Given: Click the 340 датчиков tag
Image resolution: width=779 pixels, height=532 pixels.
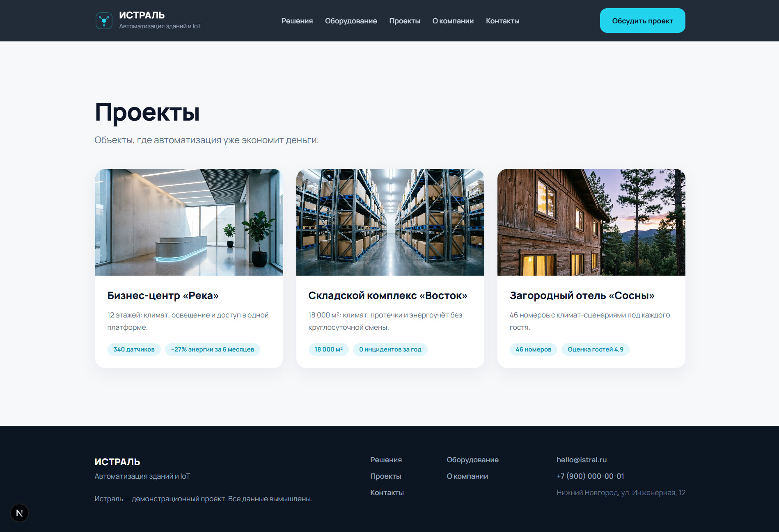Looking at the screenshot, I should (134, 349).
